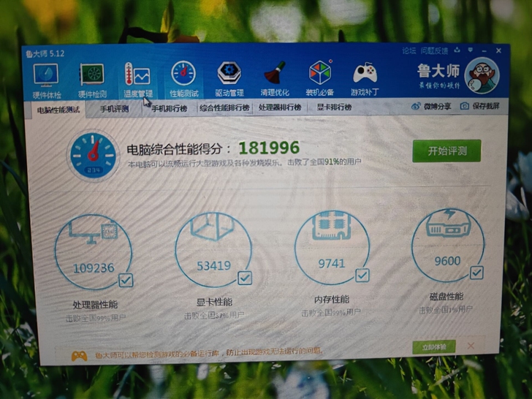Image resolution: width=532 pixels, height=399 pixels.
Task: Click the 鲁大师 5.12 window title
Action: (45, 53)
